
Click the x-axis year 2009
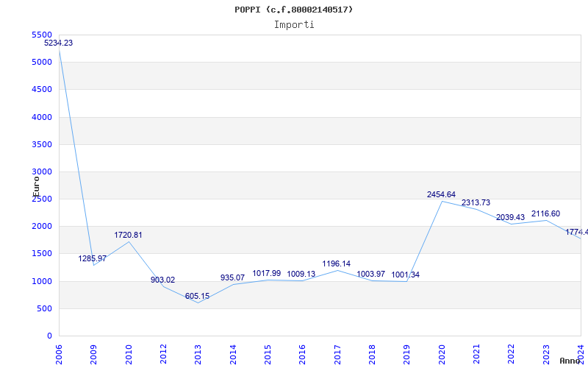point(94,355)
